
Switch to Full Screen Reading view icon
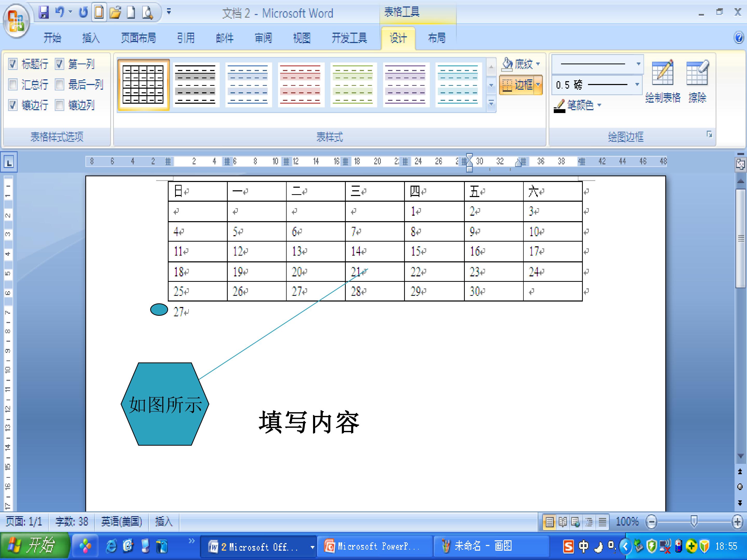(563, 522)
